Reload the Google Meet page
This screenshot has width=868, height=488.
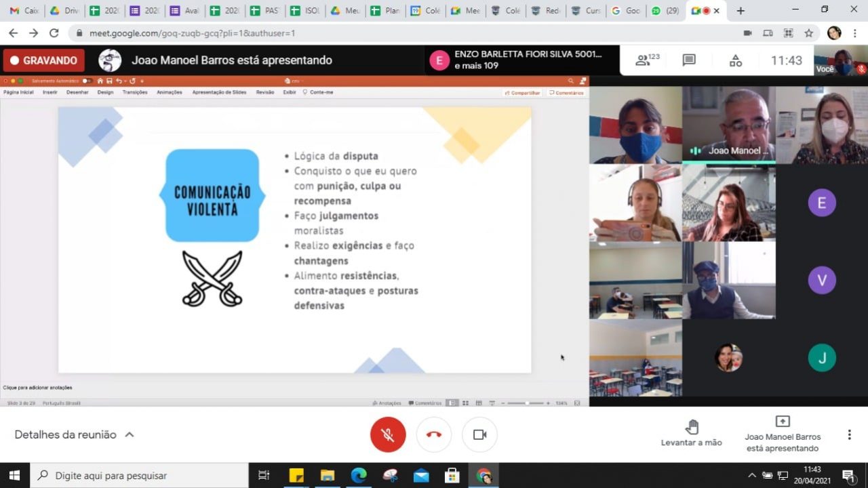[x=54, y=33]
